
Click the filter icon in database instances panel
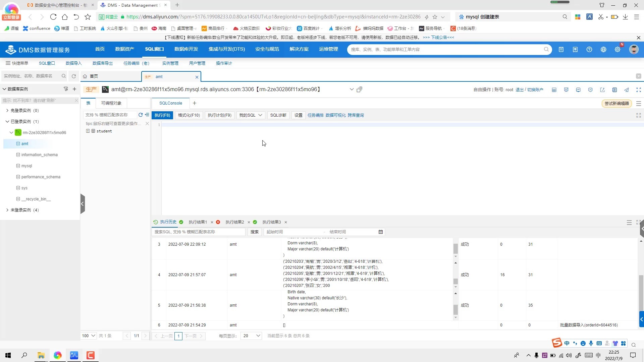[x=66, y=89]
